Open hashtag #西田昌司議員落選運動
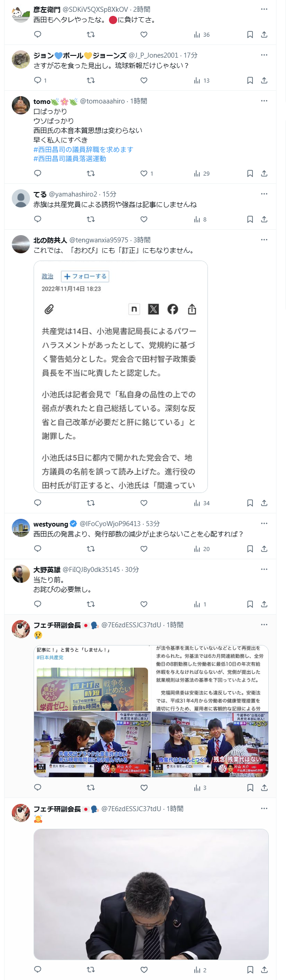The height and width of the screenshot is (980, 286). 70,159
